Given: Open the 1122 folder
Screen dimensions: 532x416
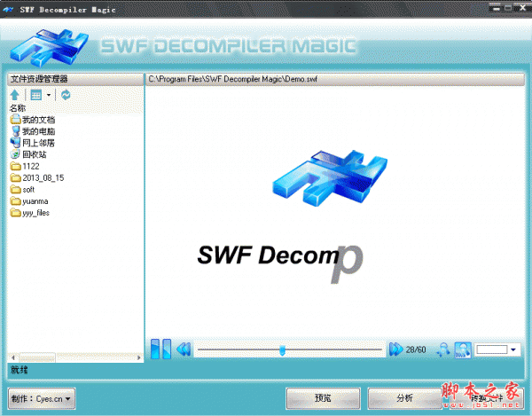Looking at the screenshot, I should tap(25, 166).
